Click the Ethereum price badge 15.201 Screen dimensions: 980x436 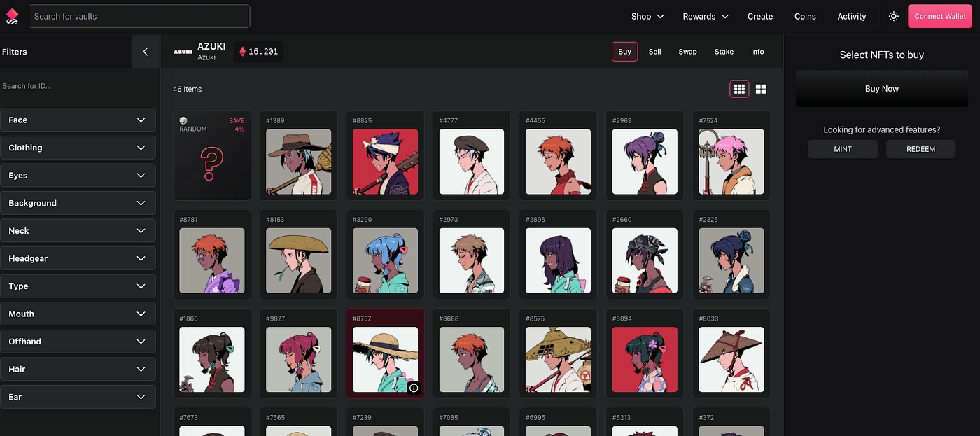click(258, 52)
